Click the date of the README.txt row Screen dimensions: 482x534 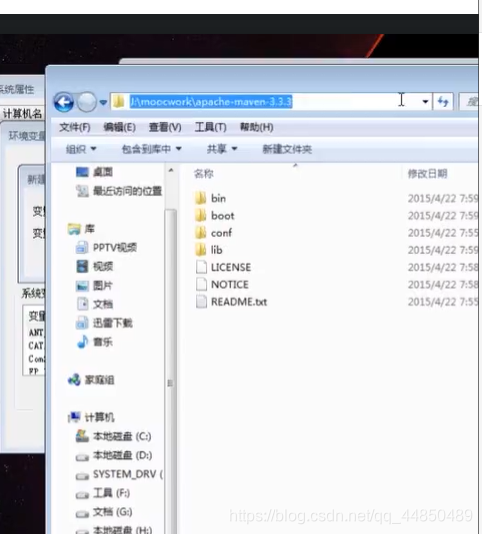[x=443, y=301]
